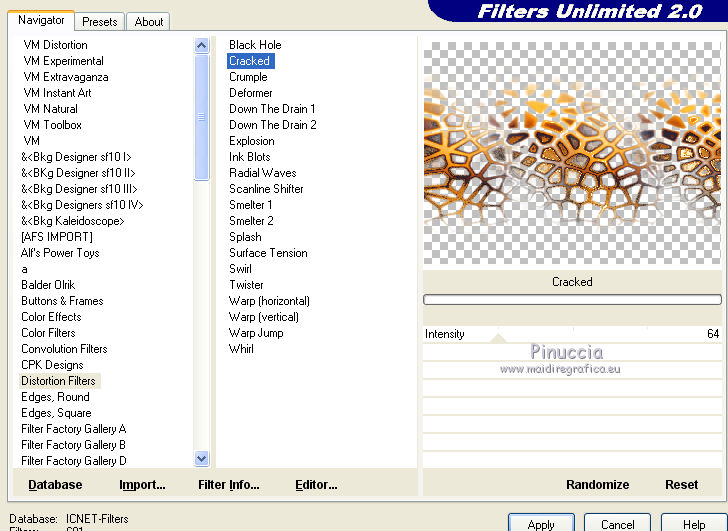This screenshot has width=728, height=531.
Task: Open Edges, Square category
Action: pos(56,413)
